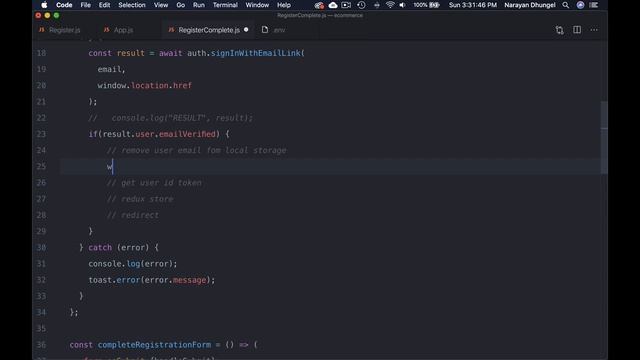640x360 pixels.
Task: Click the Creative Cloud menu bar icon
Action: tap(319, 5)
